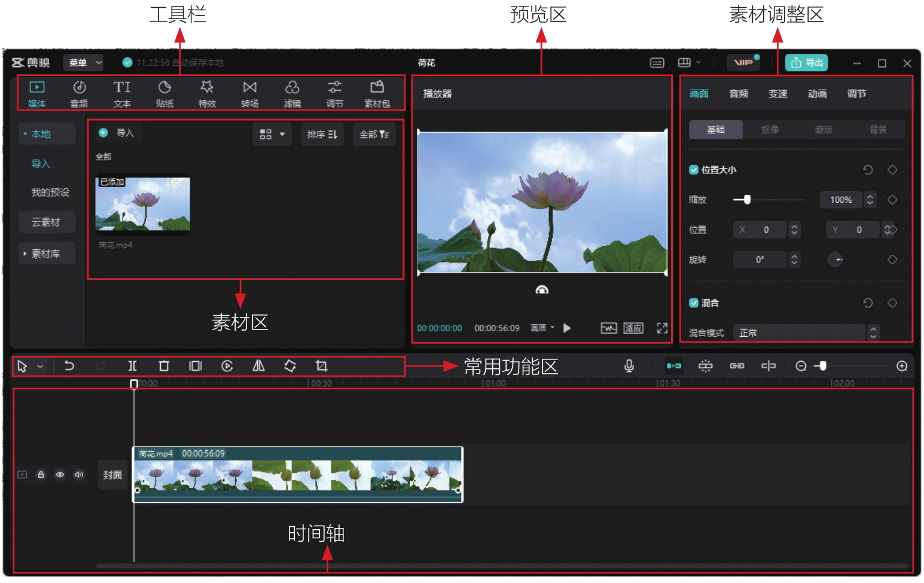924x583 pixels.
Task: Mute the track with speaker icon
Action: 79,475
